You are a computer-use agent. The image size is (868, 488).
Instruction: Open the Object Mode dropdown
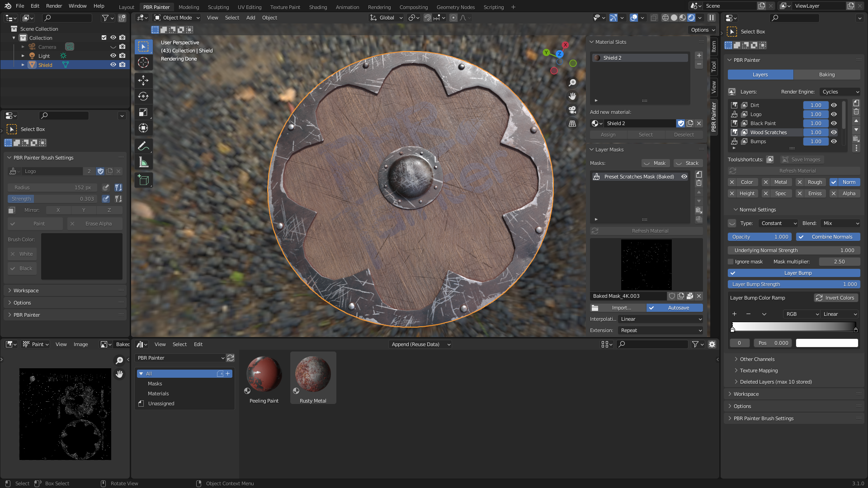[x=177, y=18]
